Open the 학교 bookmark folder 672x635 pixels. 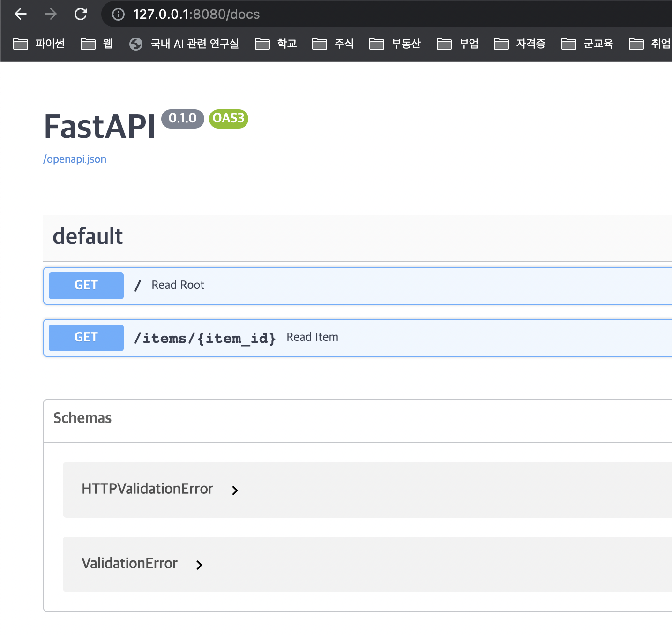[x=276, y=44]
